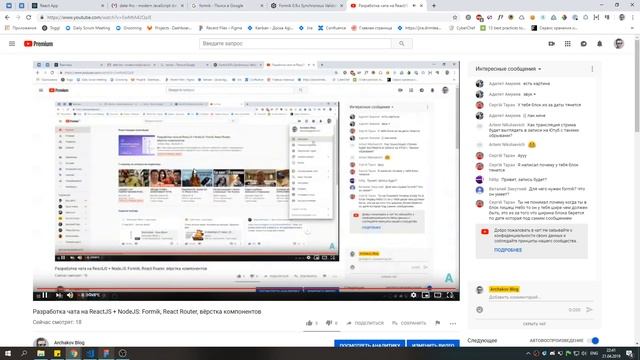This screenshot has width=640, height=360.
Task: Open the Toggl bookmark
Action: click(x=51, y=28)
